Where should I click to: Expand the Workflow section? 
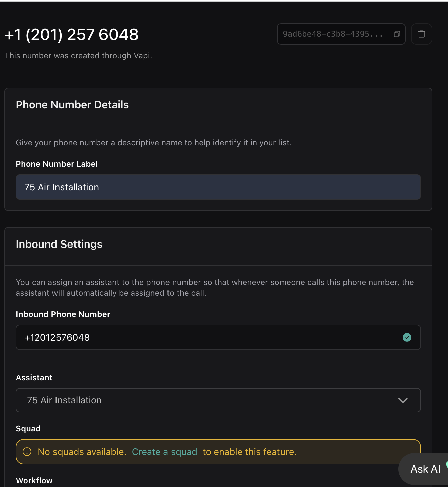pyautogui.click(x=34, y=480)
